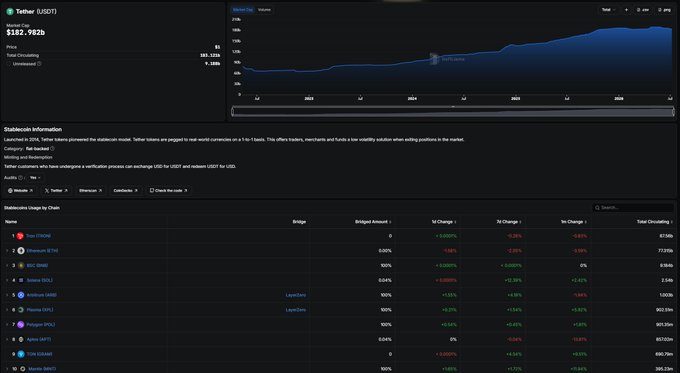The height and width of the screenshot is (373, 680).
Task: Click the 1.003b cell in Arbitrum row
Action: pyautogui.click(x=666, y=295)
